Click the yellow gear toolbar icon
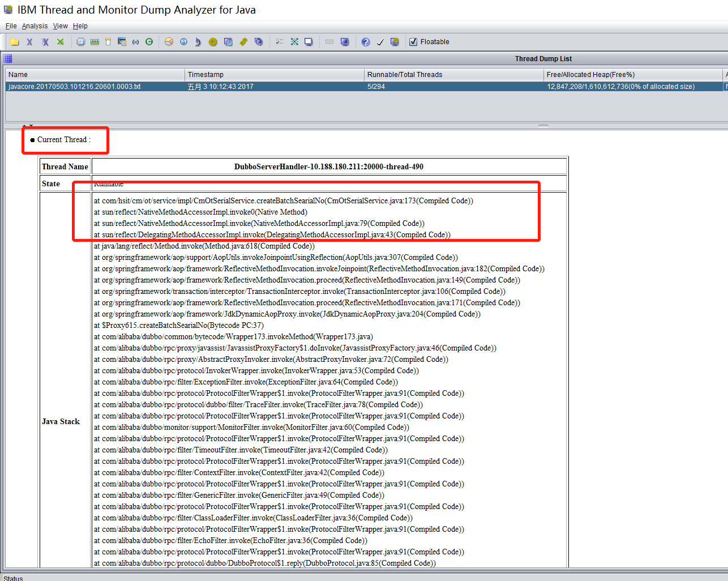Screen dimensions: 728x581 213,42
